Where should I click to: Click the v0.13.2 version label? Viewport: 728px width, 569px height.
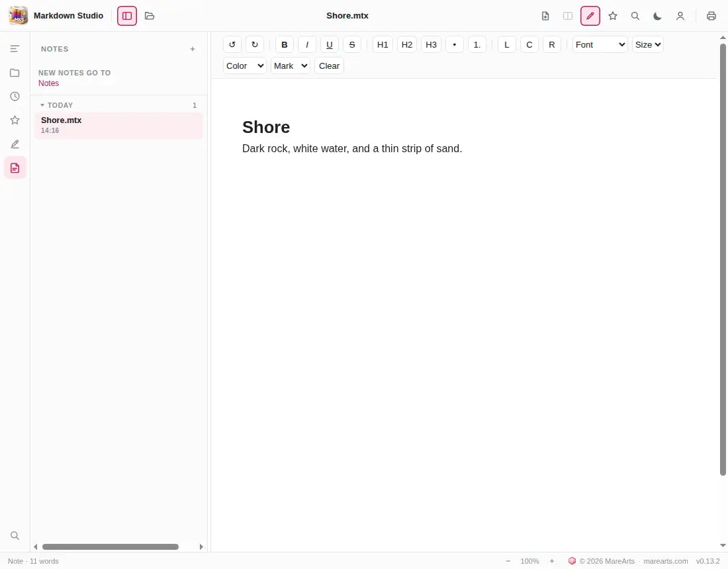(x=707, y=561)
